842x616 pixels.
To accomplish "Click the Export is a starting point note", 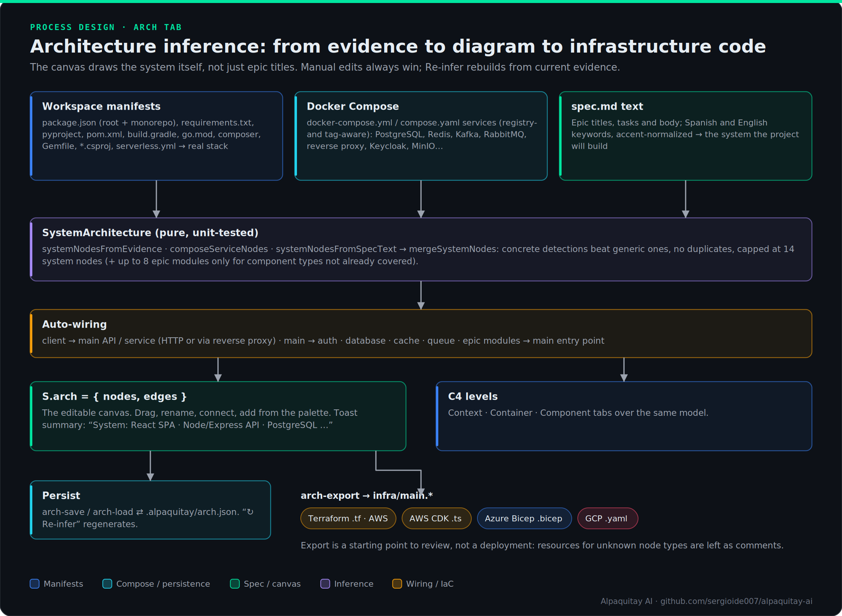I will pos(542,545).
